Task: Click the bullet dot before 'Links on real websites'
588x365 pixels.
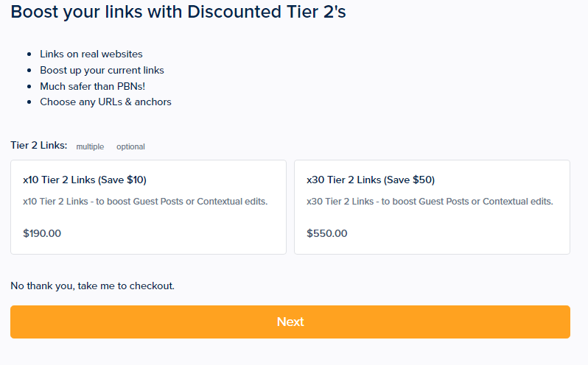Action: pos(29,54)
